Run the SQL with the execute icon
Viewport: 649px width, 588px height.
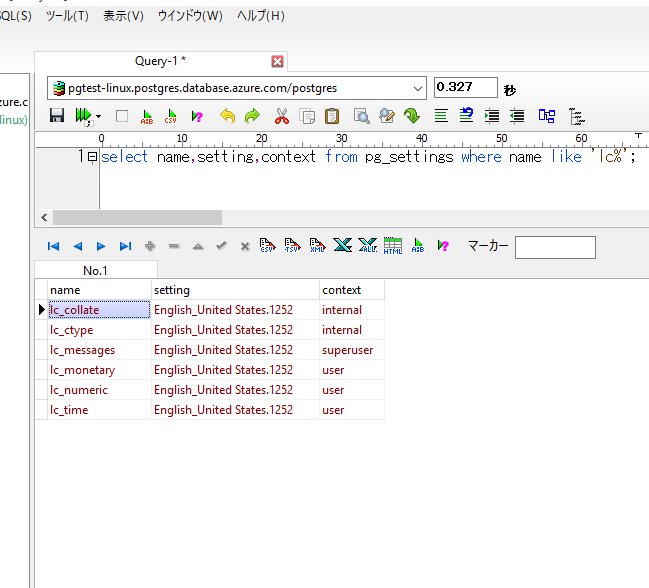83,116
